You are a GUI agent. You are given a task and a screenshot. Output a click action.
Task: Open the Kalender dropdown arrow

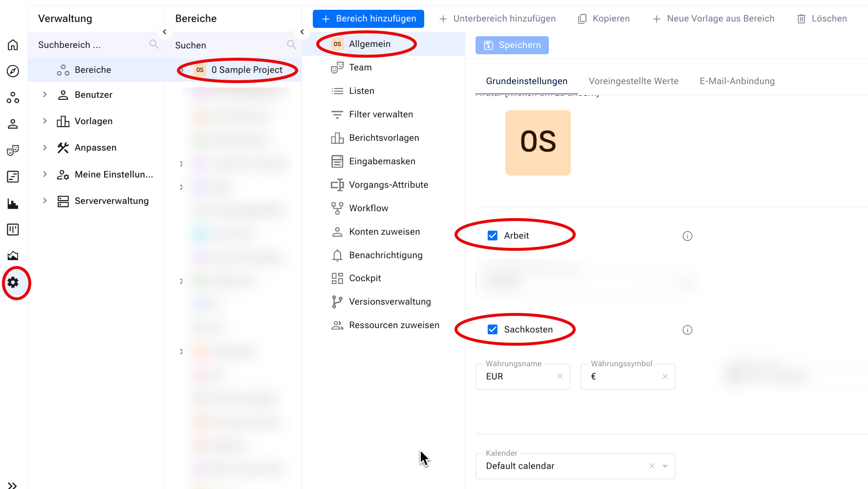[665, 466]
